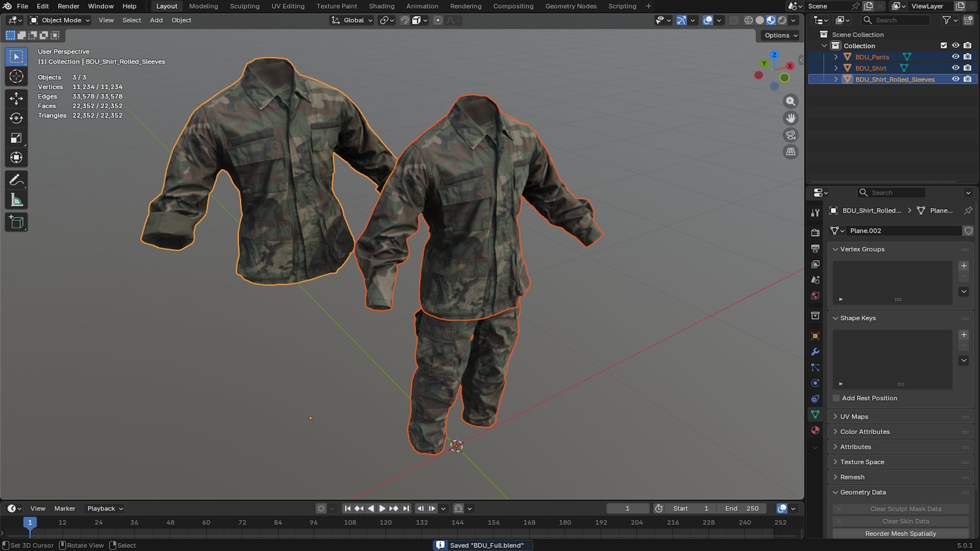The height and width of the screenshot is (551, 980).
Task: Click the Add Cube tool
Action: tap(16, 222)
